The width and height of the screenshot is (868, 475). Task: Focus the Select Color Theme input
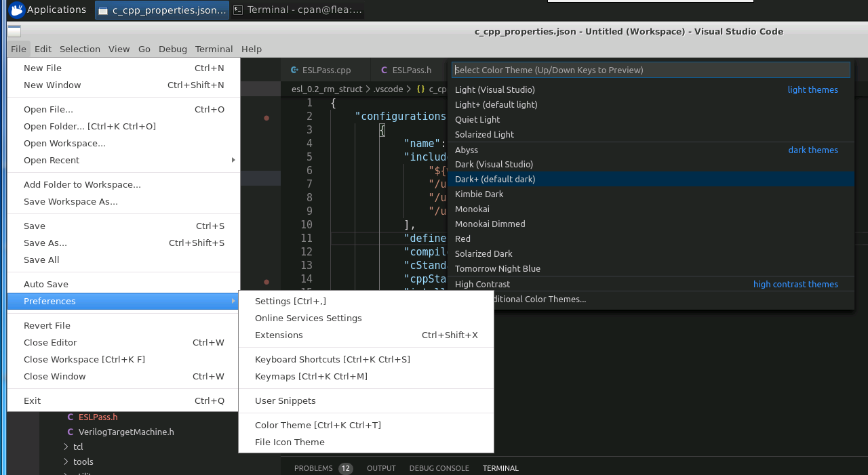651,70
